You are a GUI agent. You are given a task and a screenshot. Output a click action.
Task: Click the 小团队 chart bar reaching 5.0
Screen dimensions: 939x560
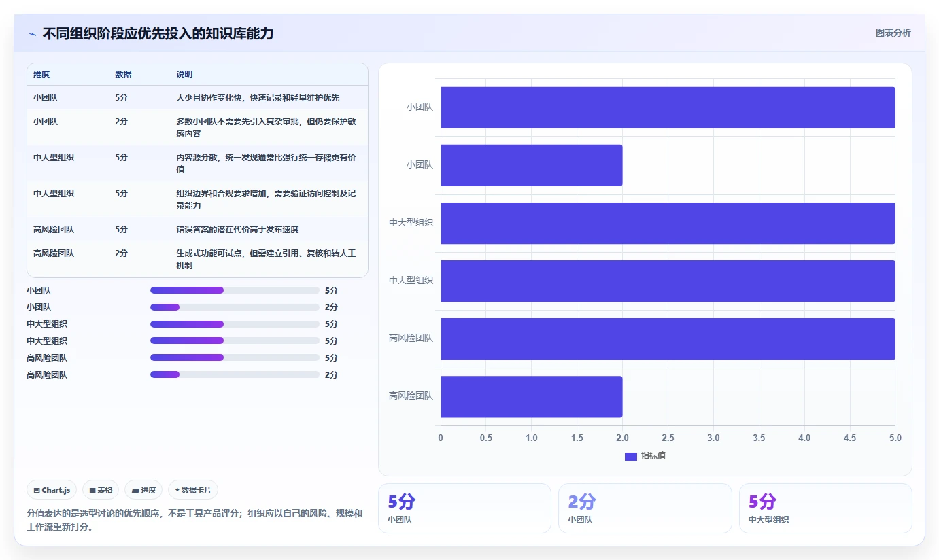coord(668,107)
